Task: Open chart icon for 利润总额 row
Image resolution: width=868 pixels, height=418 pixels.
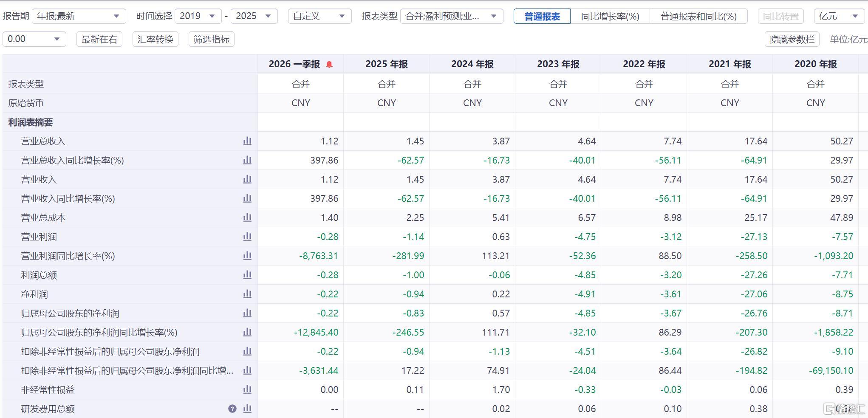Action: 247,275
